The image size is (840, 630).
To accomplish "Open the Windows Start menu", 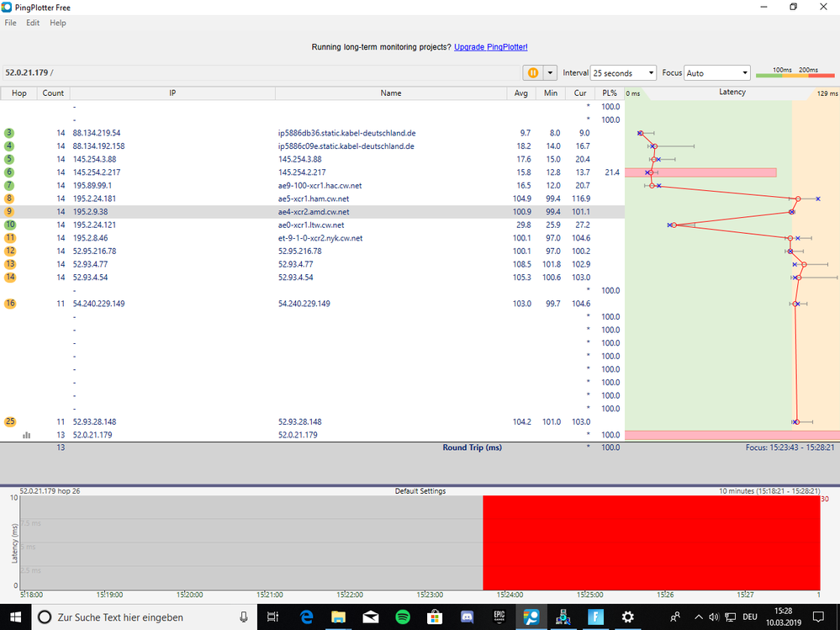I will pyautogui.click(x=15, y=617).
